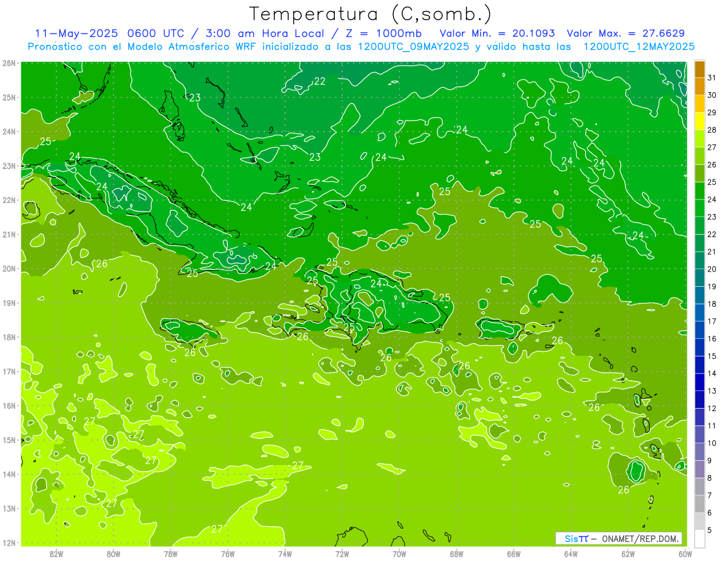Viewport: 728px width, 562px height.
Task: Click the '13N' latitude label
Action: 9,509
